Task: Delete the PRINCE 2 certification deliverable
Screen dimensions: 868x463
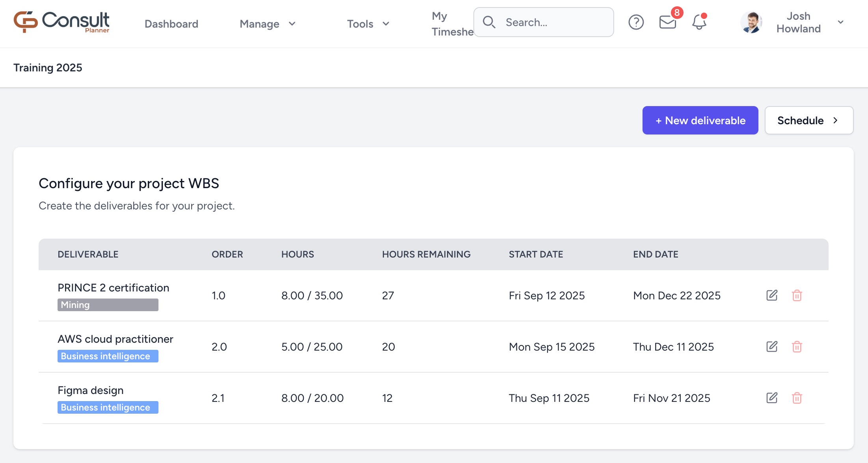Action: (797, 295)
